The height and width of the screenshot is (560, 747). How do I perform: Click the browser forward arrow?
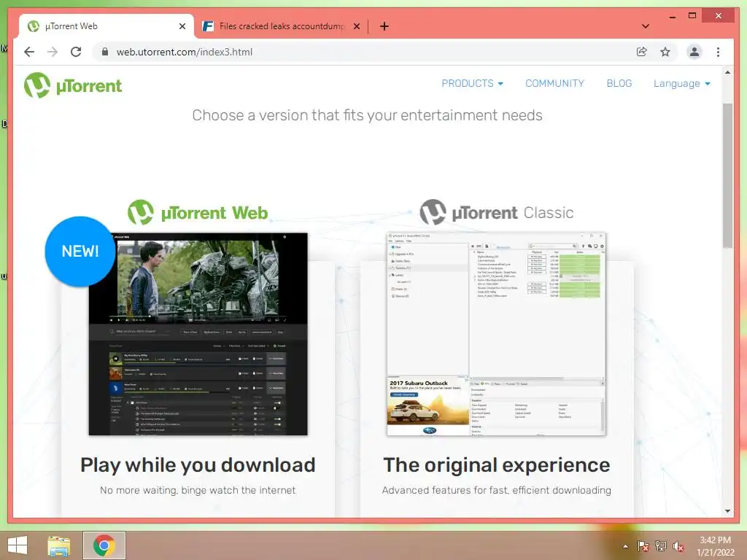pyautogui.click(x=53, y=52)
